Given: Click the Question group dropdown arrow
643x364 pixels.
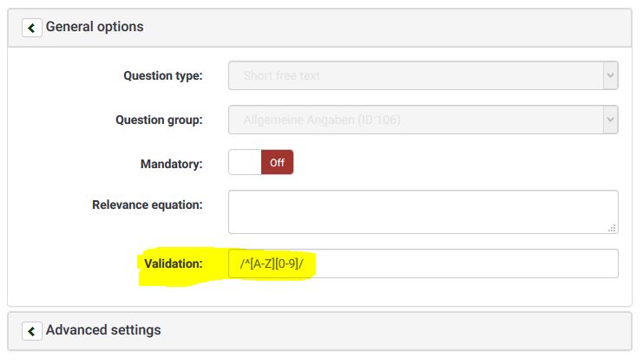Looking at the screenshot, I should [x=610, y=120].
